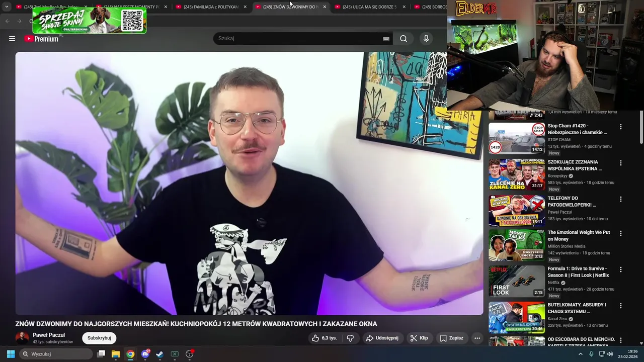The height and width of the screenshot is (362, 644).
Task: Subscribe with the Subskrybuj button
Action: [x=99, y=338]
